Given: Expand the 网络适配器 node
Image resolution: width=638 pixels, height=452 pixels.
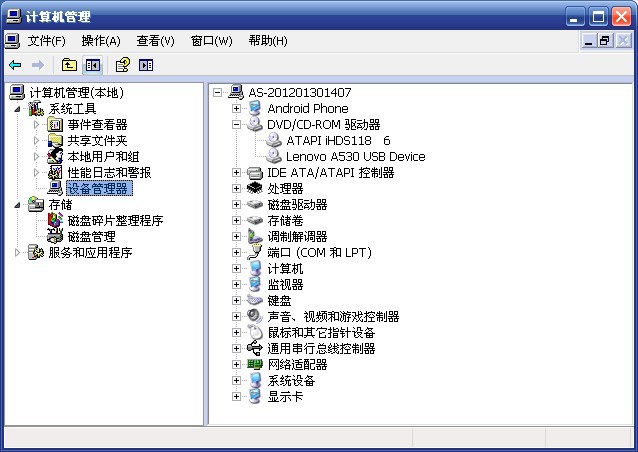Looking at the screenshot, I should click(x=236, y=364).
